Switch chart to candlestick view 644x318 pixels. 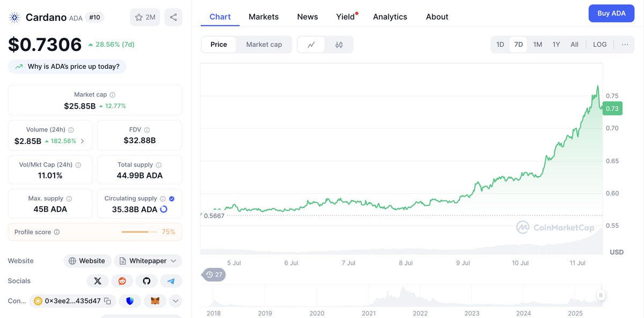339,45
